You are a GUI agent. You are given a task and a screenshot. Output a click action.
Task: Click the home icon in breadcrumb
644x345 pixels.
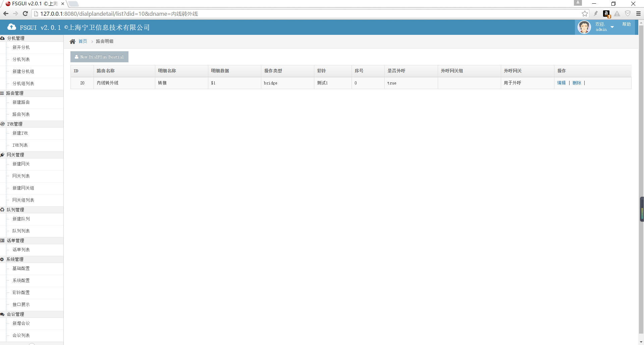[72, 42]
